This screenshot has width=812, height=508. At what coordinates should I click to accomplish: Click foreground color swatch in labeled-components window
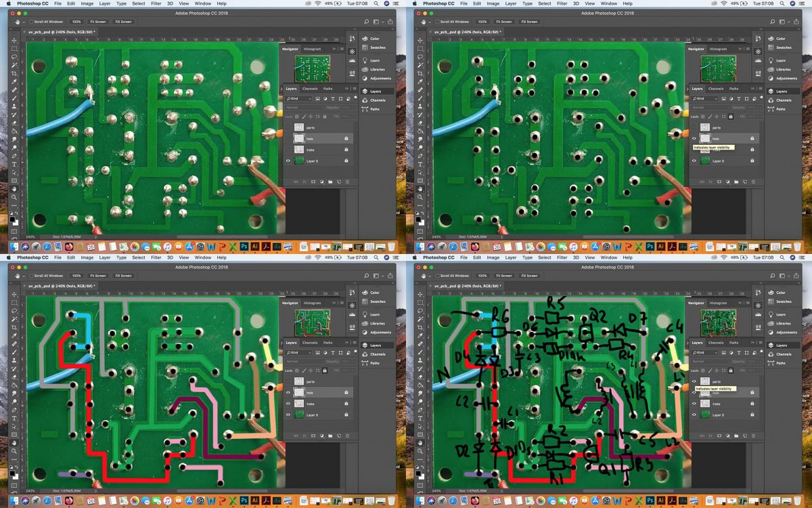tap(418, 473)
